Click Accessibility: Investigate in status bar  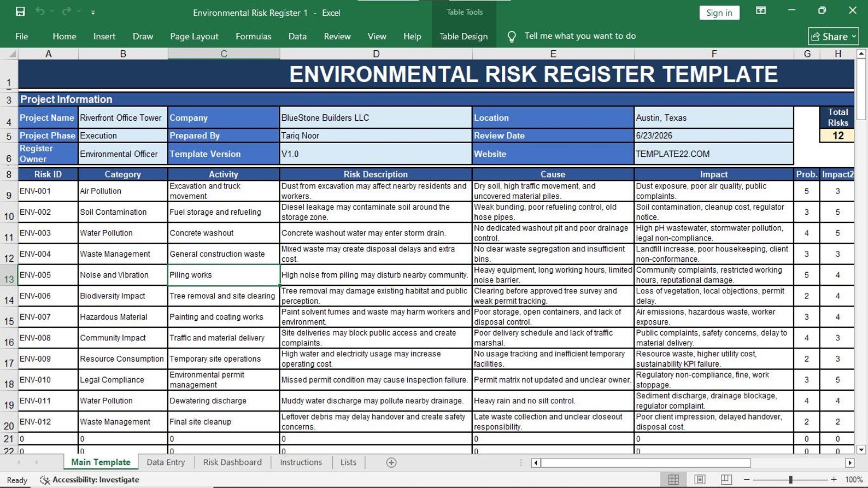click(x=90, y=480)
